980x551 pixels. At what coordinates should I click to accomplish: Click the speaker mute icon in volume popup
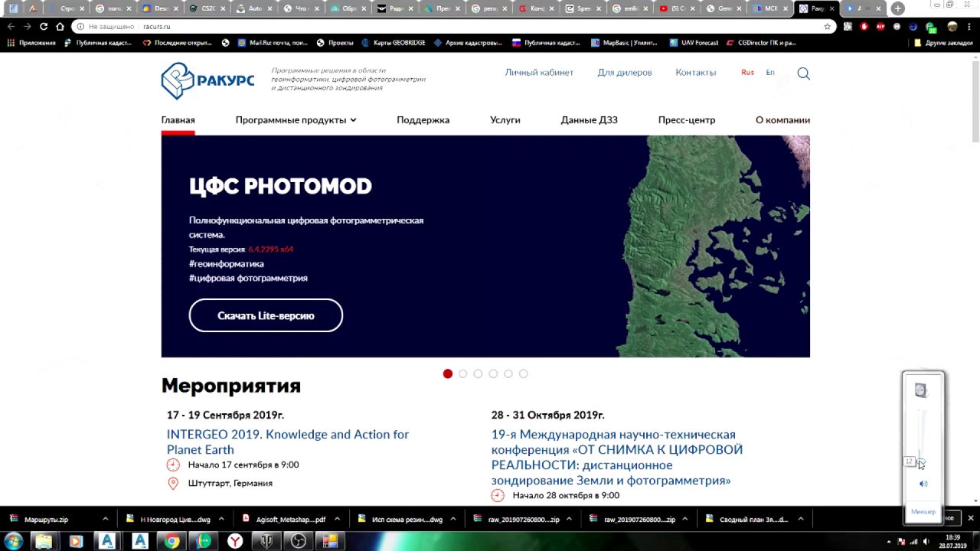923,484
